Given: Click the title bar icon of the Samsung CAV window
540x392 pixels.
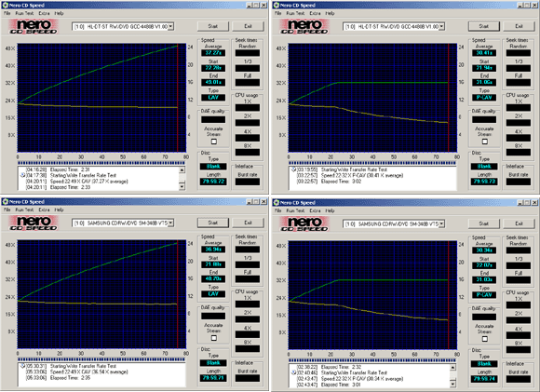Looking at the screenshot, I should 6,201.
